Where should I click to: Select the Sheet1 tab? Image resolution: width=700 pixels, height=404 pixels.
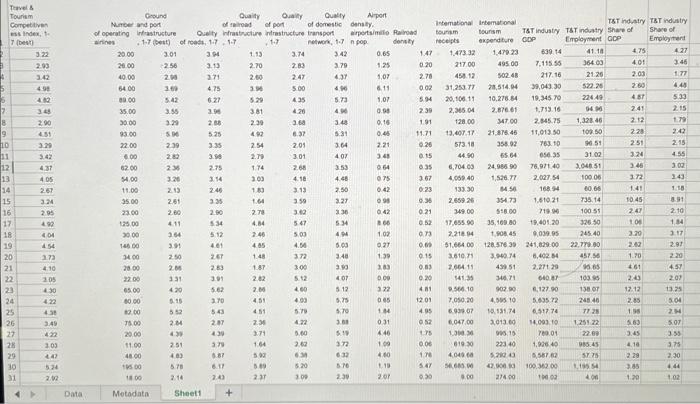click(x=188, y=393)
